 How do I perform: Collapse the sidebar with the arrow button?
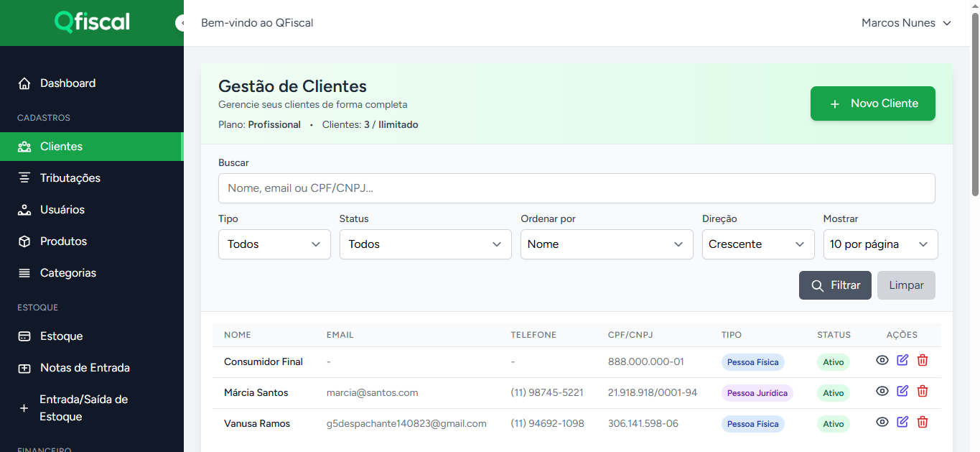[x=181, y=23]
